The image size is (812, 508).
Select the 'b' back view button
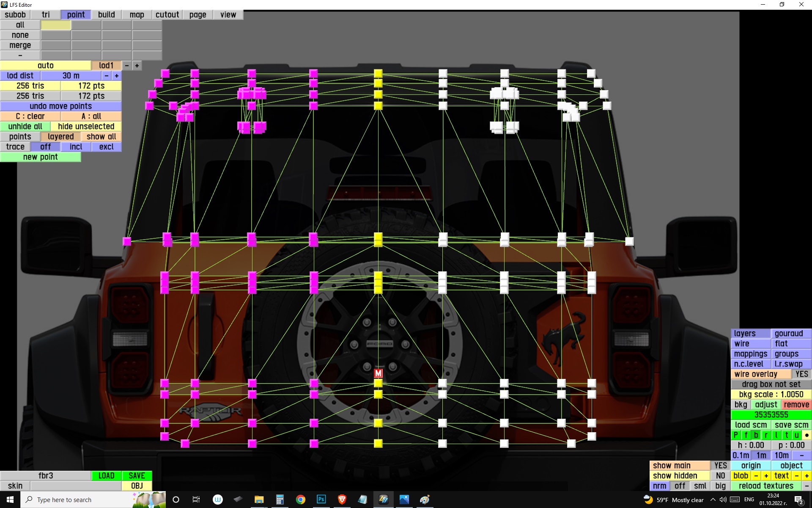coord(756,435)
